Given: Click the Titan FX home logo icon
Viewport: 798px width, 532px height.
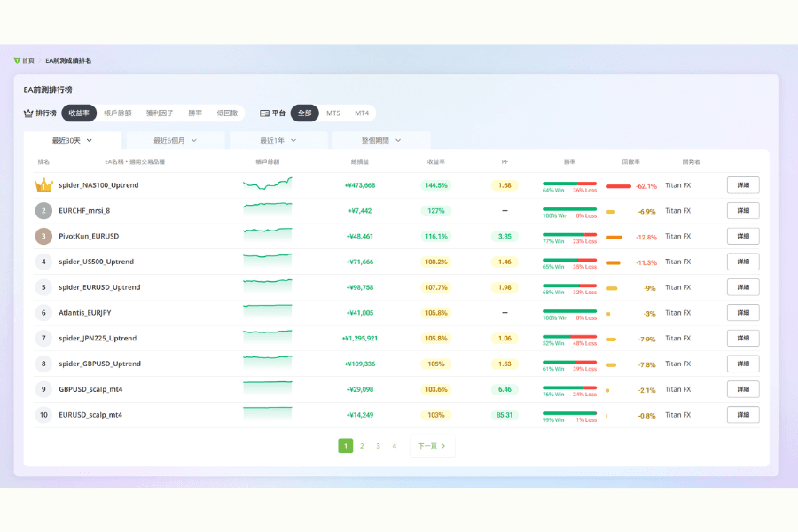Looking at the screenshot, I should (x=17, y=60).
